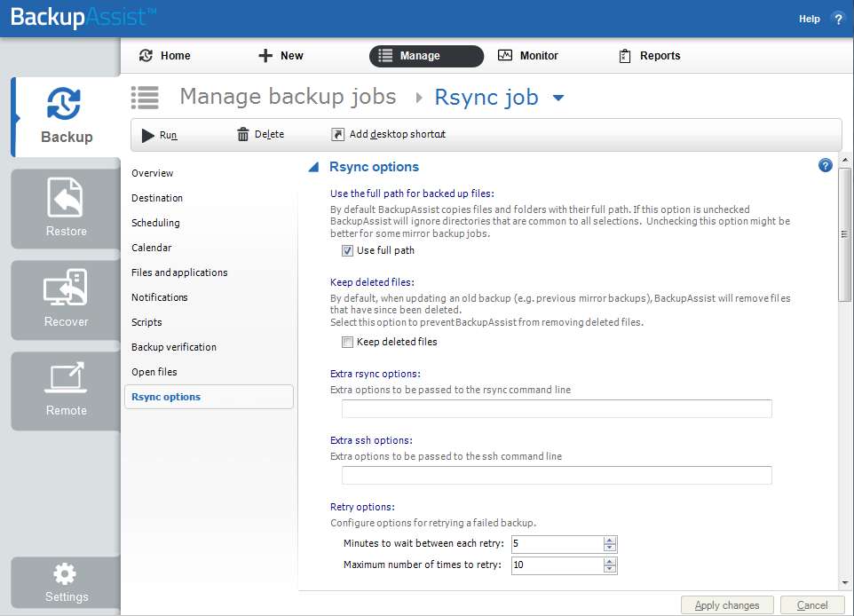854x616 pixels.
Task: Open the Notifications settings page
Action: point(160,297)
